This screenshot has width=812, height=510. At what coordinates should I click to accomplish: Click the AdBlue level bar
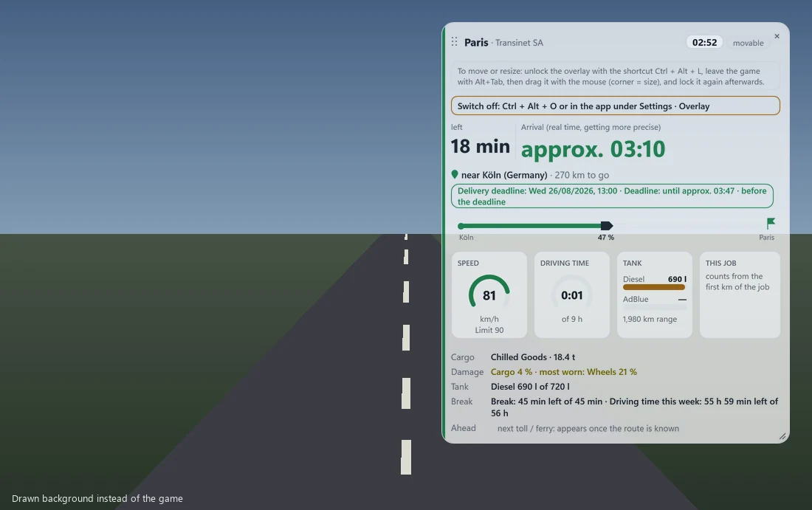655,308
